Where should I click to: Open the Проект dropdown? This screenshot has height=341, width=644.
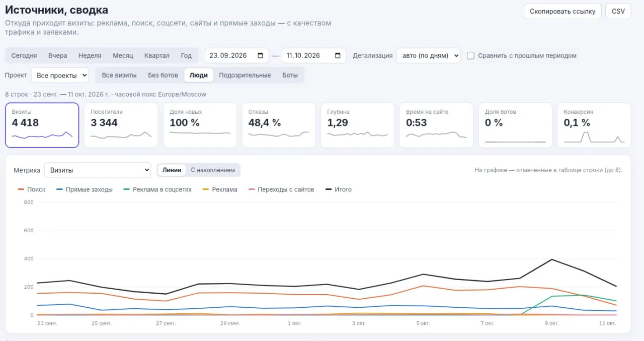coord(60,76)
